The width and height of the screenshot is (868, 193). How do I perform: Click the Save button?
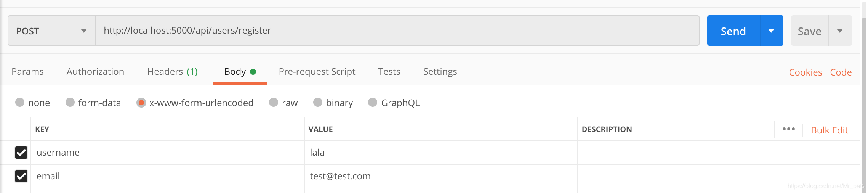809,31
